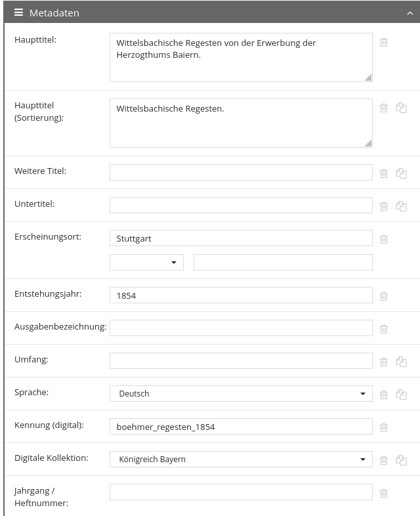Click the Kennung field boehmer_regesten_1854
The height and width of the screenshot is (516, 420).
(241, 427)
